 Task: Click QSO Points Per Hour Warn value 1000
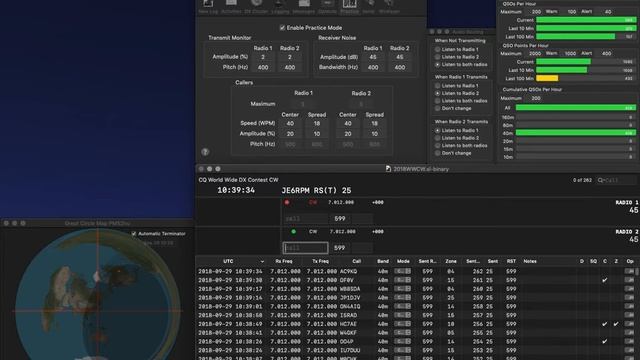point(570,53)
